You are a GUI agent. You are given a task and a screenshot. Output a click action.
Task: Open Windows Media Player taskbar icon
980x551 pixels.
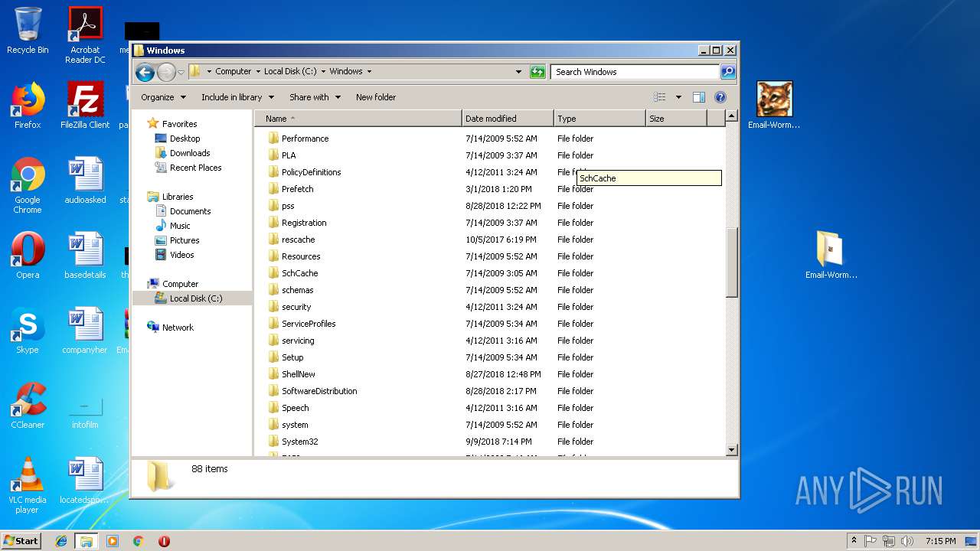coord(113,541)
